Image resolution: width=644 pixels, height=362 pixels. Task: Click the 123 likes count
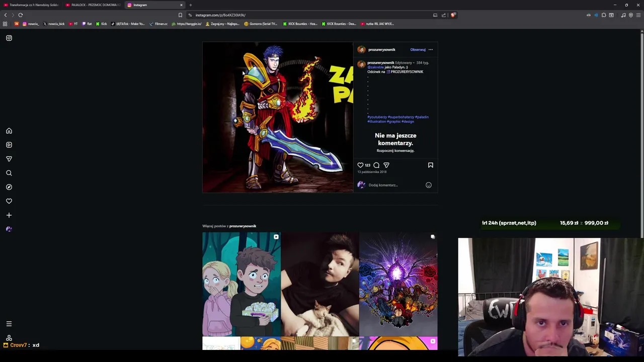pyautogui.click(x=367, y=165)
